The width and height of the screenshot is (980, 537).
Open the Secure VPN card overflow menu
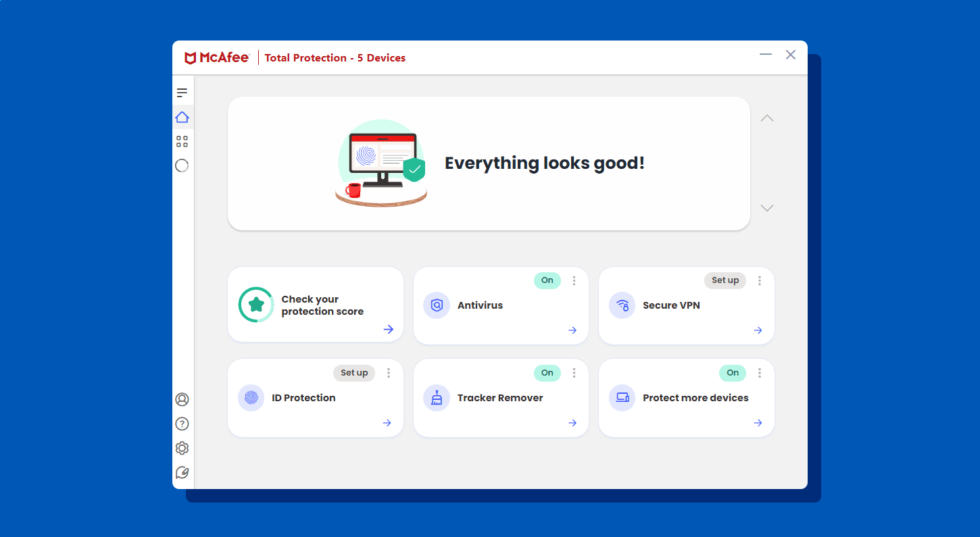[759, 280]
